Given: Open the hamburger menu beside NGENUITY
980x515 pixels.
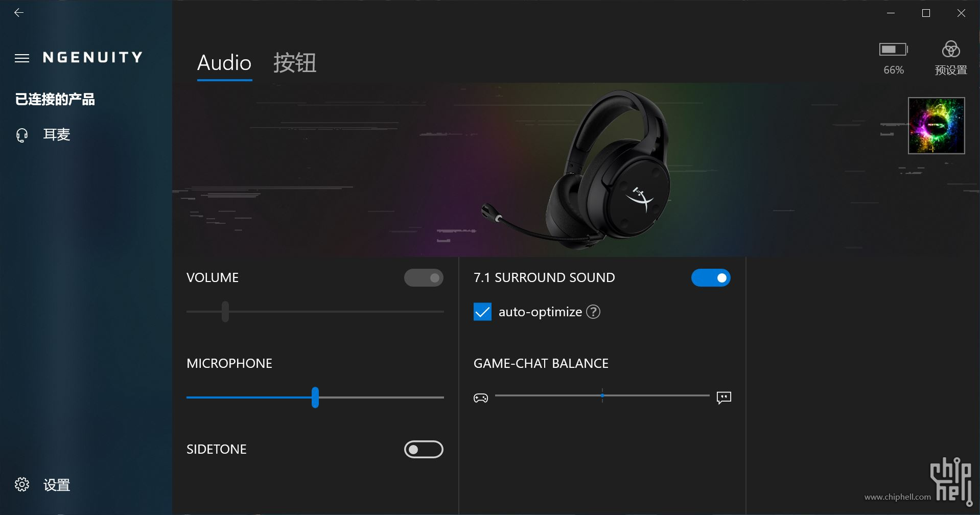Looking at the screenshot, I should coord(22,58).
